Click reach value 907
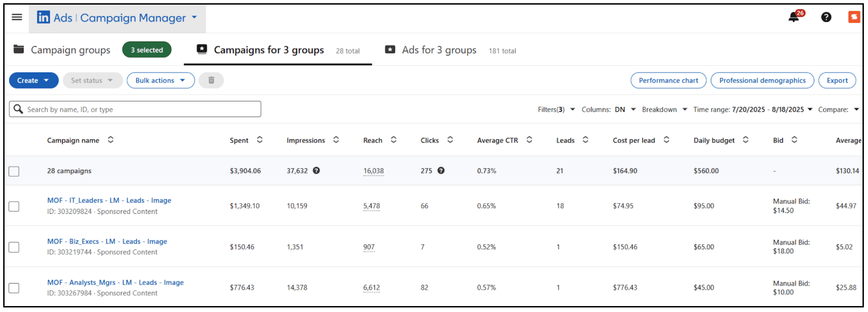This screenshot has width=868, height=312. point(369,247)
